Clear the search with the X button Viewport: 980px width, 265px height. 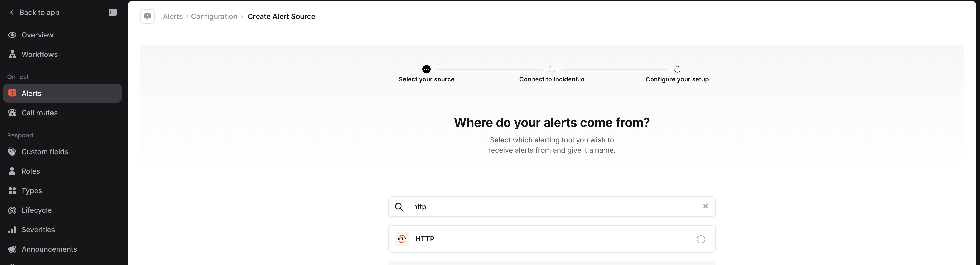(705, 206)
